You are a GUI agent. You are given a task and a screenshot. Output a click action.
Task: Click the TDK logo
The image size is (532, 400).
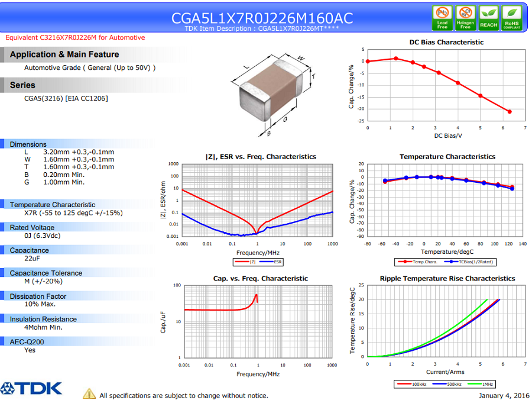coord(31,388)
